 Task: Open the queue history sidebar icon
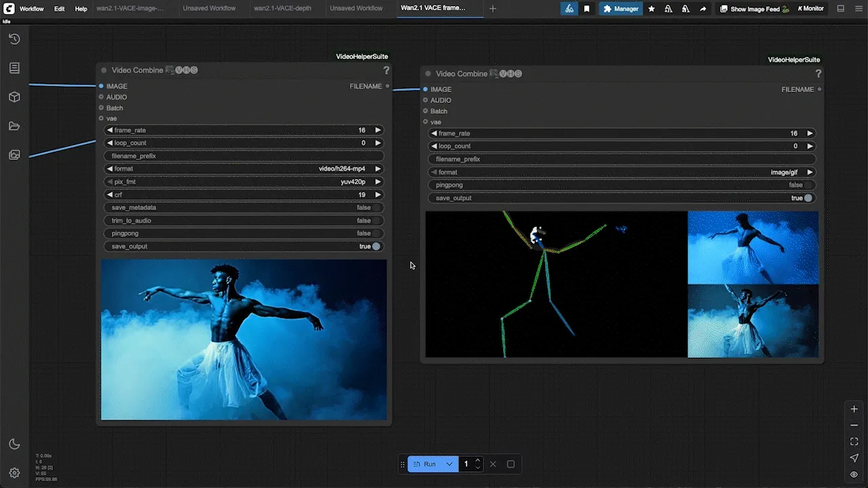click(x=14, y=39)
